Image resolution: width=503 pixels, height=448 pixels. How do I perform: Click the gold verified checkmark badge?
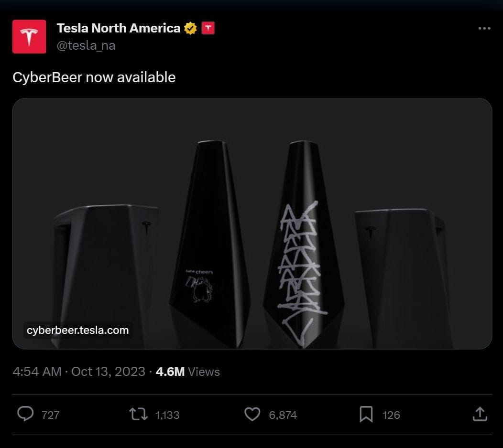click(190, 28)
